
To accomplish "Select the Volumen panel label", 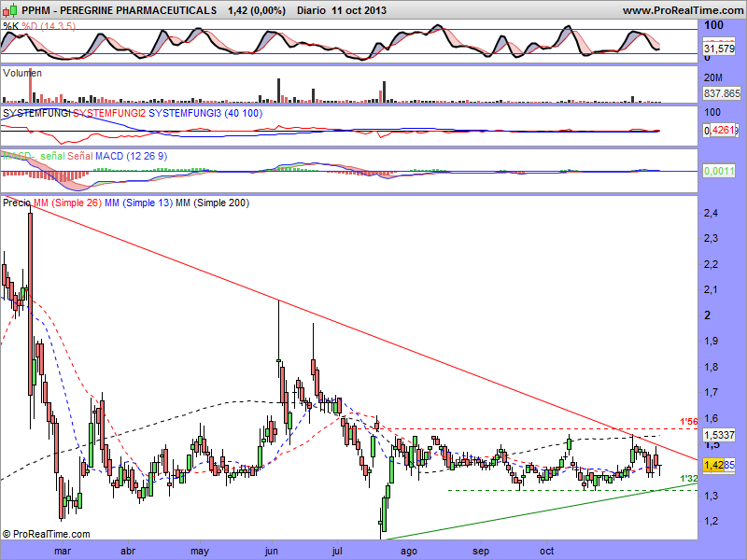I will pos(22,73).
